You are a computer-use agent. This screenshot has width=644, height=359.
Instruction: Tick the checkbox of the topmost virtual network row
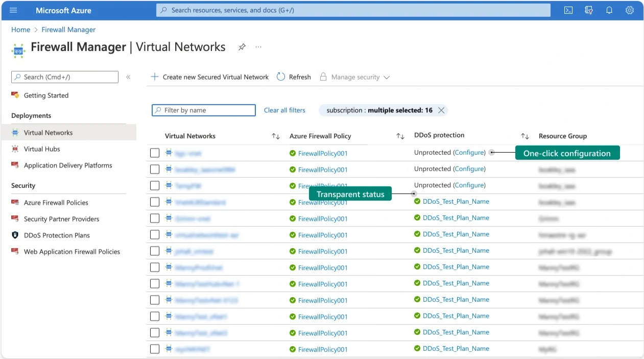tap(155, 153)
